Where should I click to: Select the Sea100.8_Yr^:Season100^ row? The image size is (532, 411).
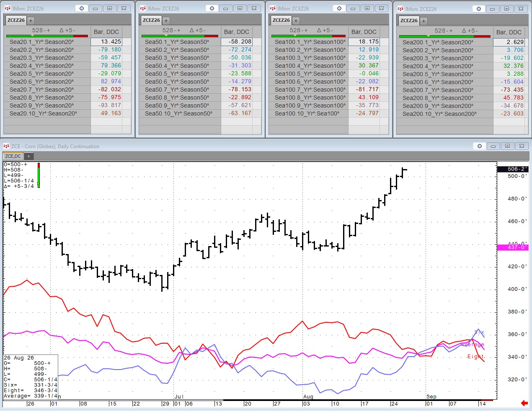(308, 98)
